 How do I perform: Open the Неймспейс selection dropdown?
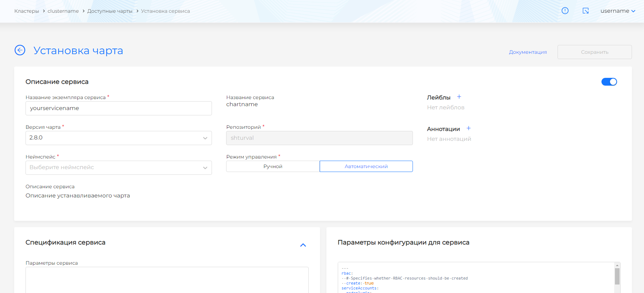118,168
